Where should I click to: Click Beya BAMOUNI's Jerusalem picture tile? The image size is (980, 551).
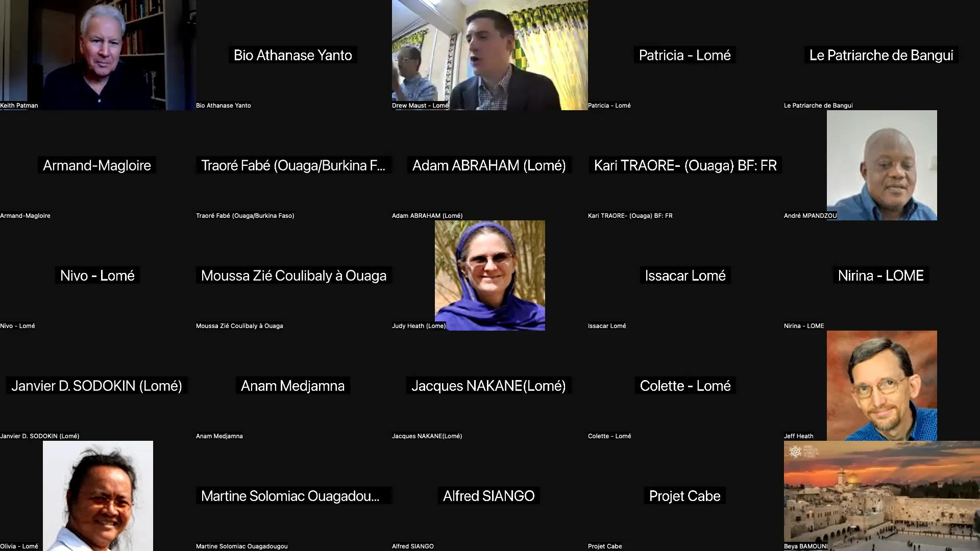click(x=882, y=496)
